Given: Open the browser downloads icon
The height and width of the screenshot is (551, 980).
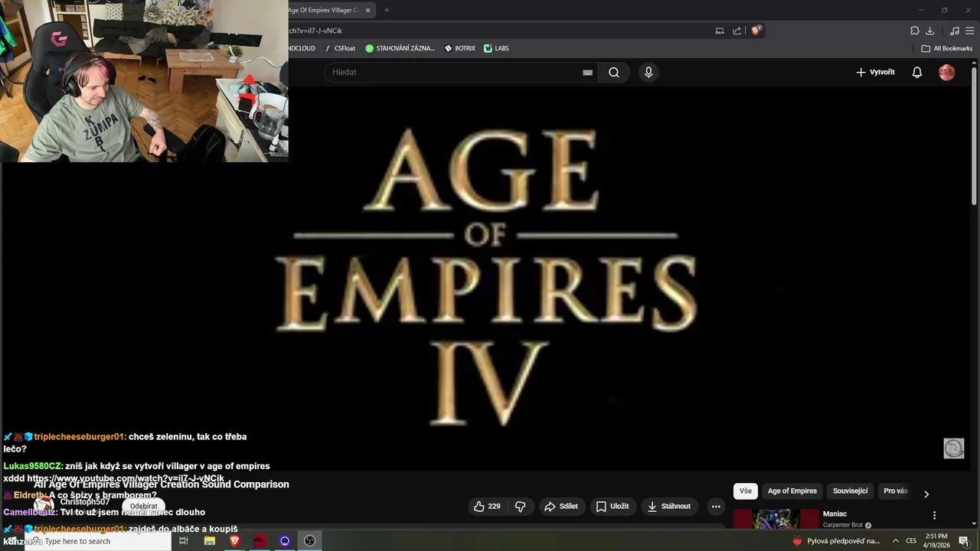Looking at the screenshot, I should click(x=929, y=31).
